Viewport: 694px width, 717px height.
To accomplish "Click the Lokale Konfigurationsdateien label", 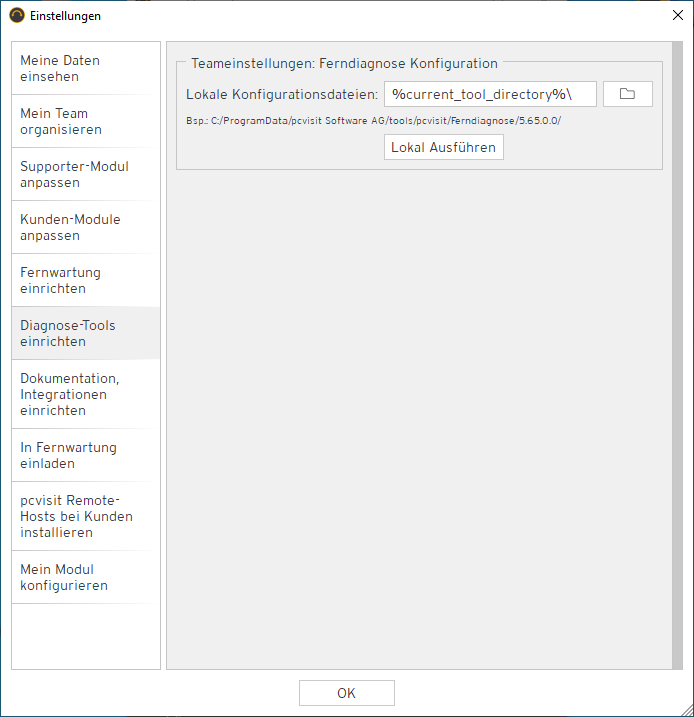I will click(282, 94).
